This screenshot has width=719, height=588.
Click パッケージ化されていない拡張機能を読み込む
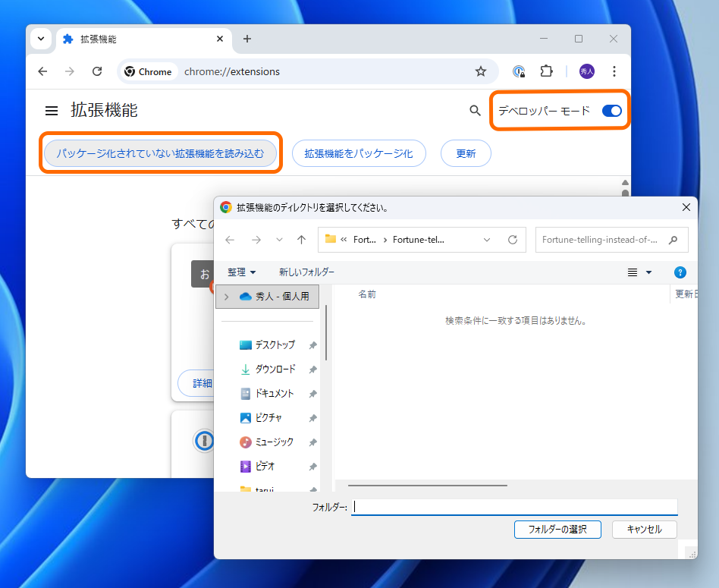pos(160,153)
